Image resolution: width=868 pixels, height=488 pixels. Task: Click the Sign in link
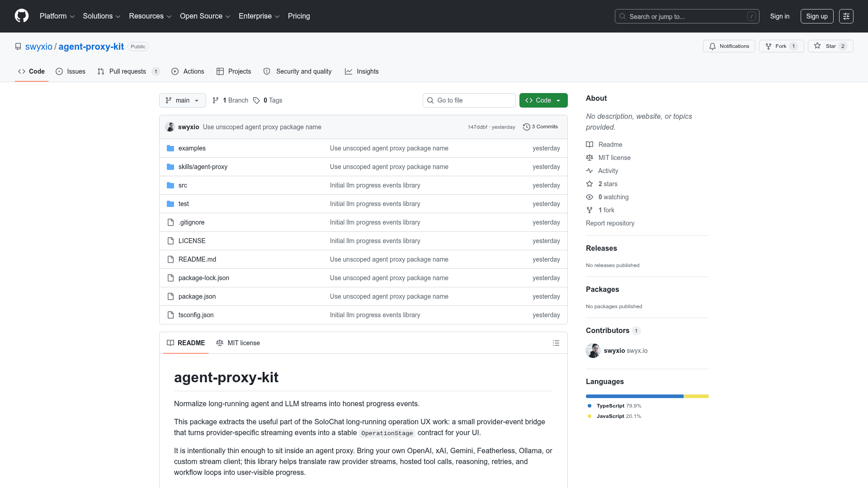pyautogui.click(x=780, y=16)
